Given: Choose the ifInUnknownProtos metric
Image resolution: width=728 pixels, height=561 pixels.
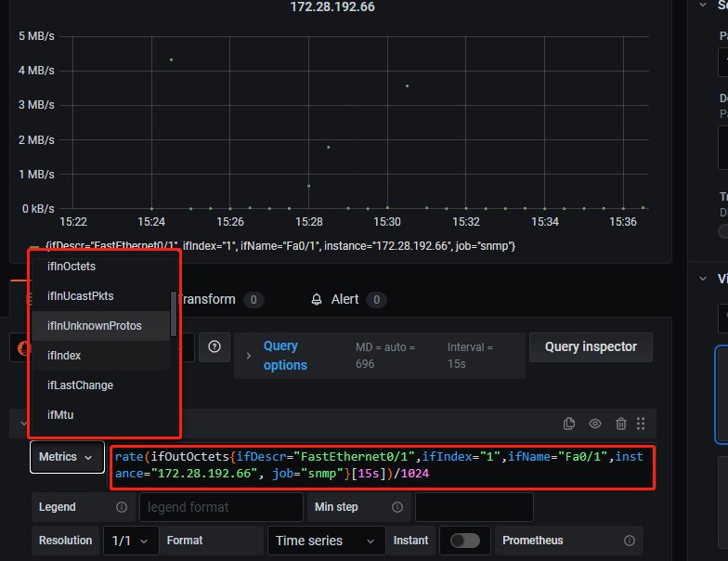Looking at the screenshot, I should pos(100,326).
